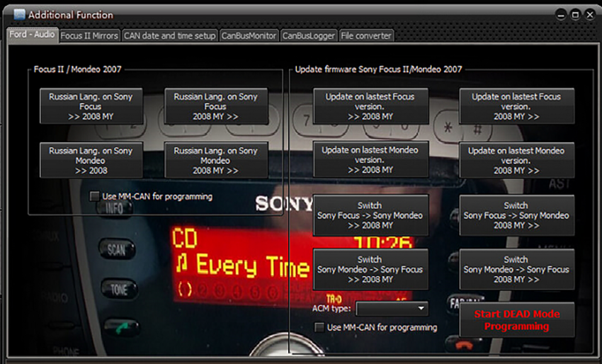Switch Sony Focus -> Sony Mondeo 2008 MY >>

click(x=517, y=215)
